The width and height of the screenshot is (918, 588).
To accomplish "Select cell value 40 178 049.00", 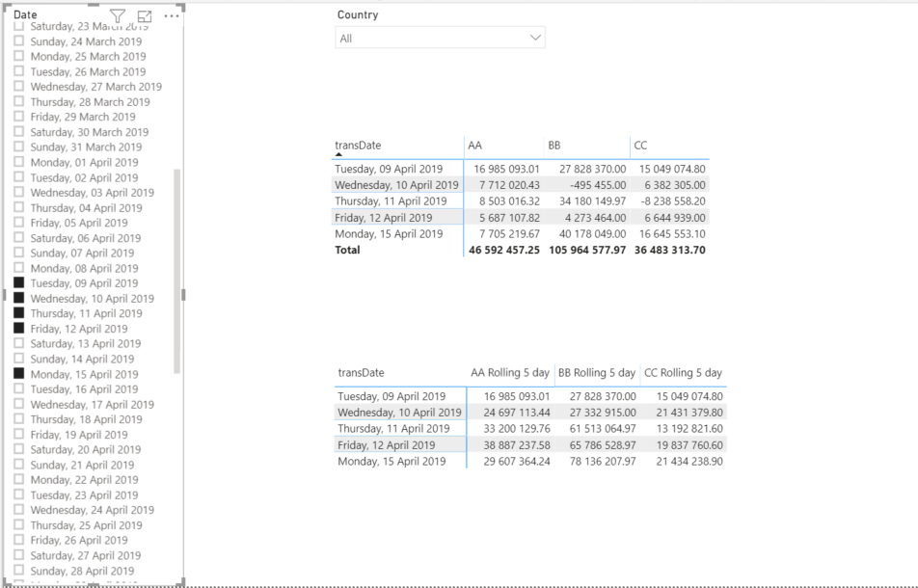I will pyautogui.click(x=592, y=233).
